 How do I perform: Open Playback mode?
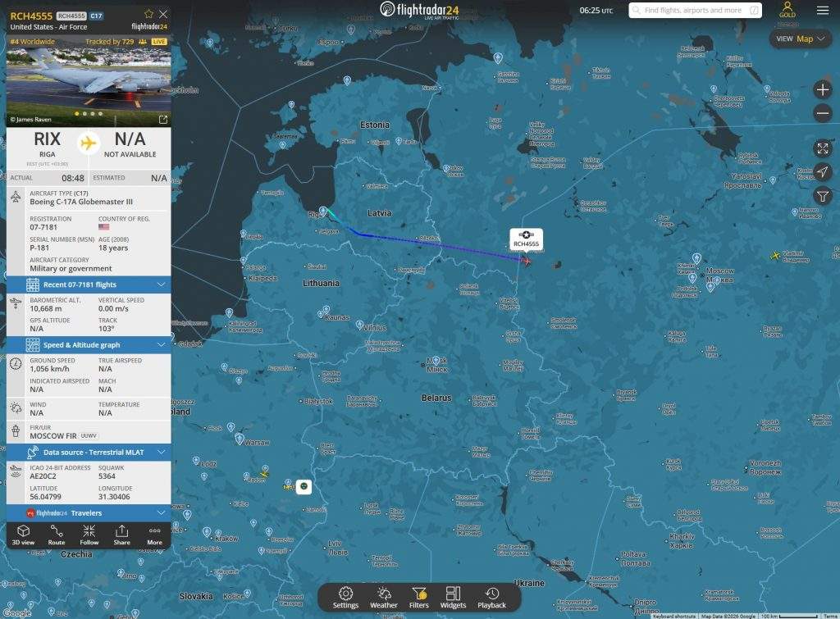pos(492,598)
